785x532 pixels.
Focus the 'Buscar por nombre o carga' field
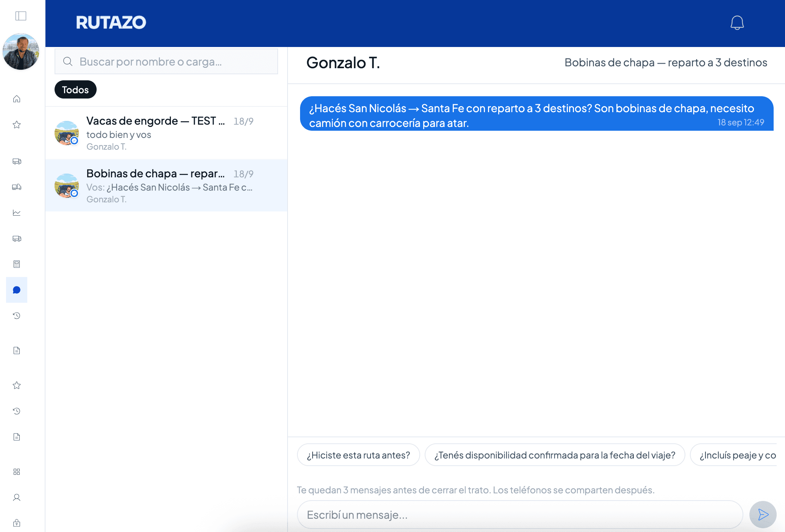(x=166, y=61)
